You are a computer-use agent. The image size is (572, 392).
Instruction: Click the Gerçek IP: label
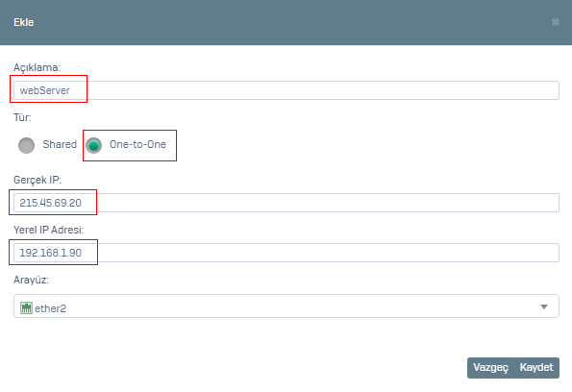(37, 180)
